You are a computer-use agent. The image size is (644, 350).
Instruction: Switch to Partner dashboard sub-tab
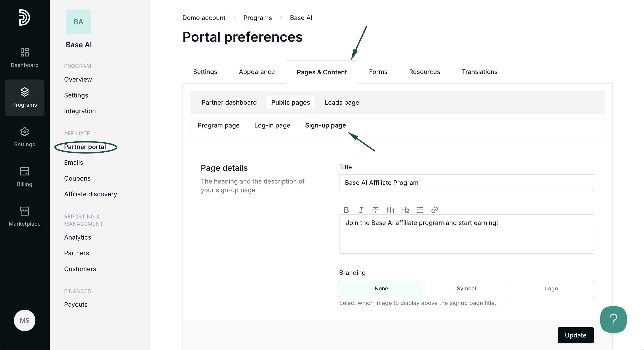coord(229,102)
